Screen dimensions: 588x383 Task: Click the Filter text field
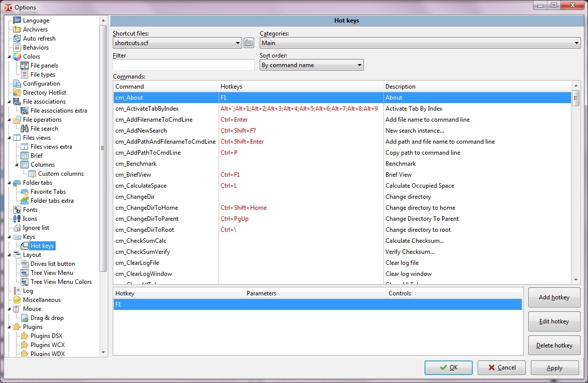183,65
